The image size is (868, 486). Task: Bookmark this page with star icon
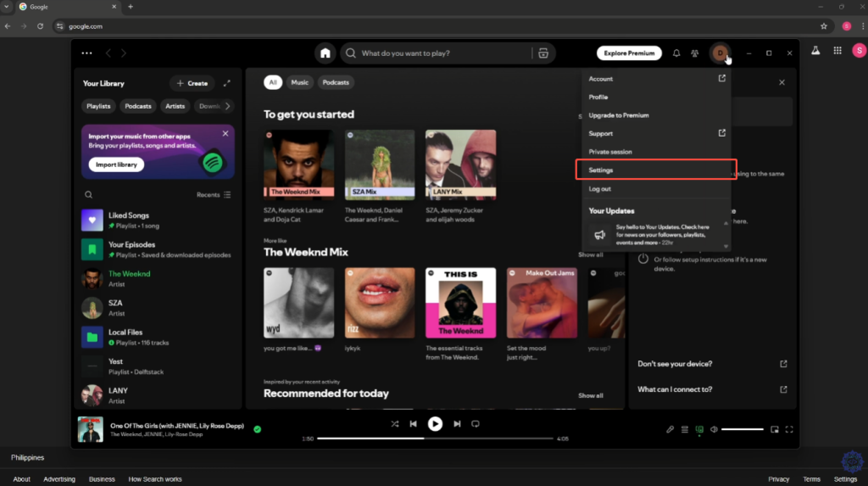pyautogui.click(x=824, y=26)
